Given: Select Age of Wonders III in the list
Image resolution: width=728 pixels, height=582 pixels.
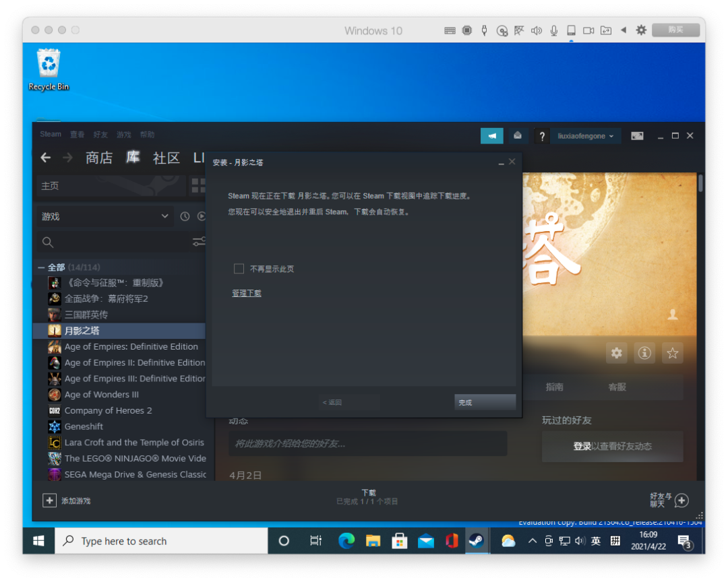Looking at the screenshot, I should tap(121, 395).
